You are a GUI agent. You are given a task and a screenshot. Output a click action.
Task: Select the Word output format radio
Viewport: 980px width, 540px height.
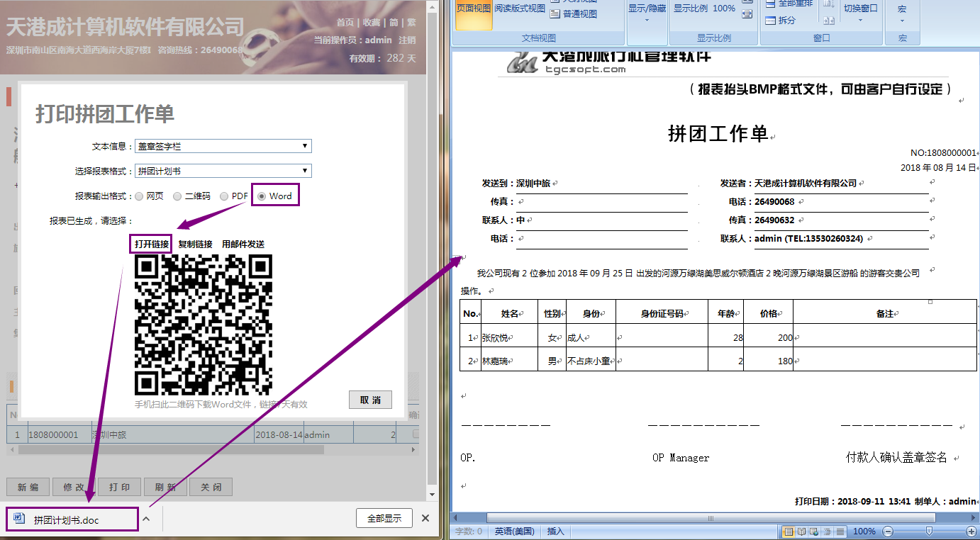(262, 196)
